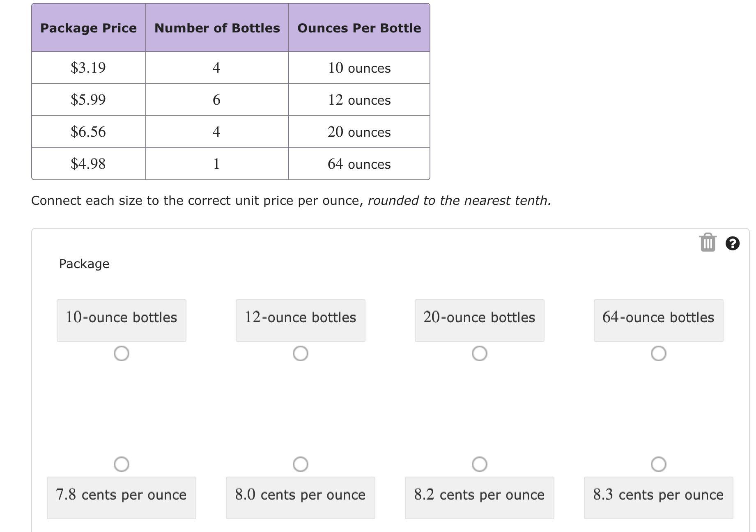Image resolution: width=756 pixels, height=532 pixels.
Task: Select the circle under 12-ounce bottles
Action: click(301, 353)
